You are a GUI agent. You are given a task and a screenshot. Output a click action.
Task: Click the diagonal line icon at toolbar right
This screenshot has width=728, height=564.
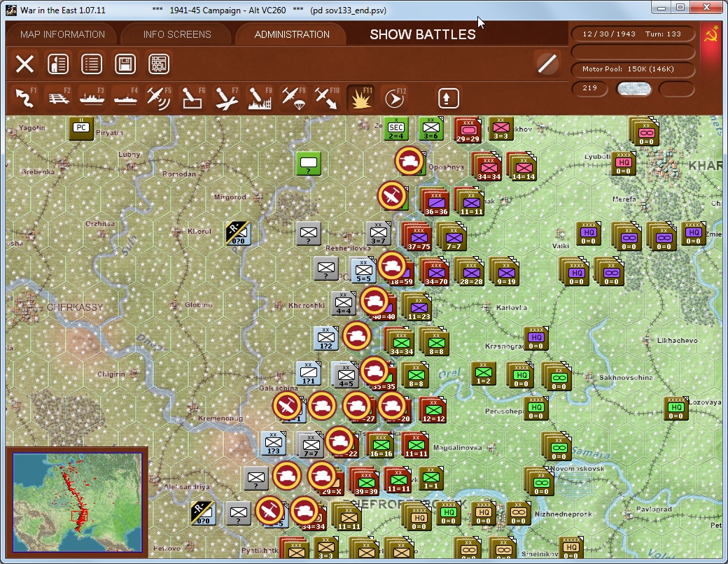pyautogui.click(x=547, y=64)
